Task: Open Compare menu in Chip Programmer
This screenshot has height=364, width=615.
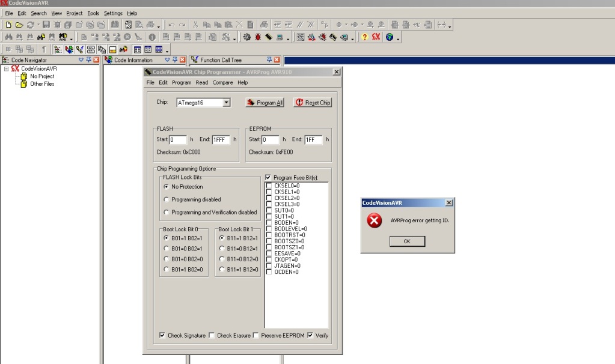Action: [223, 83]
